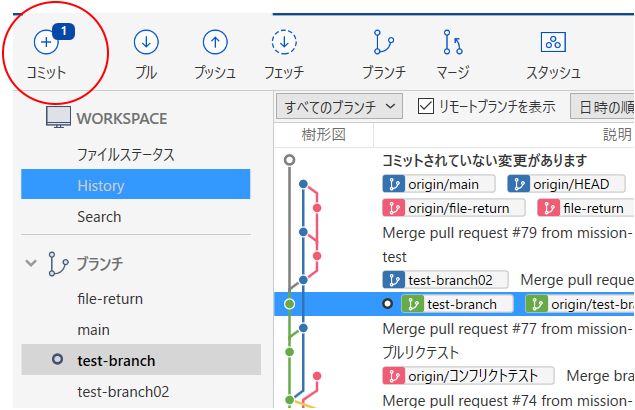Click the フェッチ (Fetch) toolbar icon
This screenshot has width=635, height=410.
(x=284, y=43)
